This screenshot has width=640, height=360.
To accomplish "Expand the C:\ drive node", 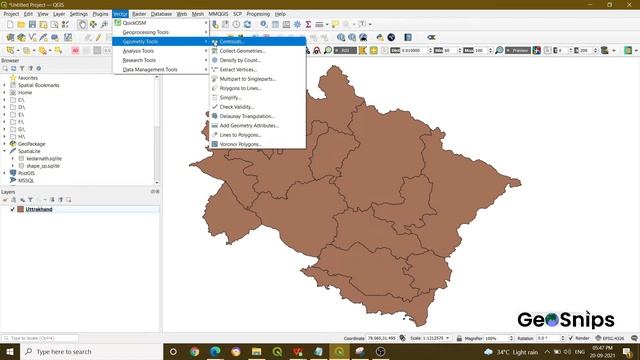I will pyautogui.click(x=4, y=100).
